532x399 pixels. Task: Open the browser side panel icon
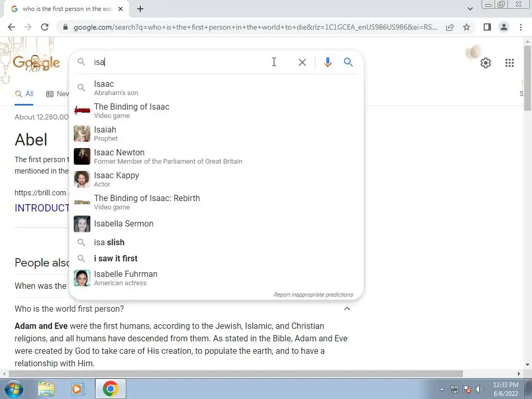[x=487, y=27]
